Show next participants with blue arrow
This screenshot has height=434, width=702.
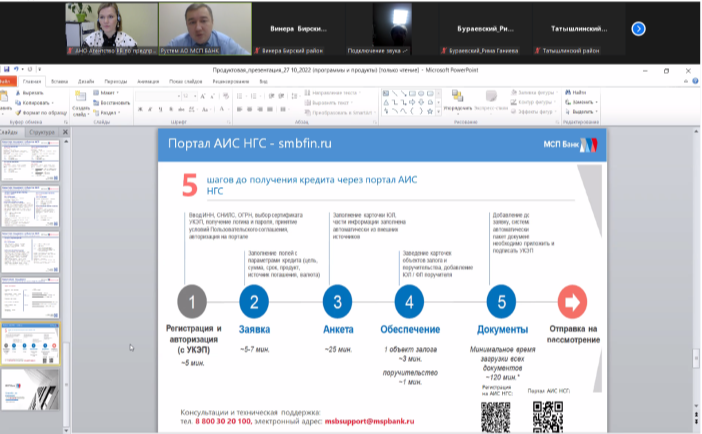(638, 29)
